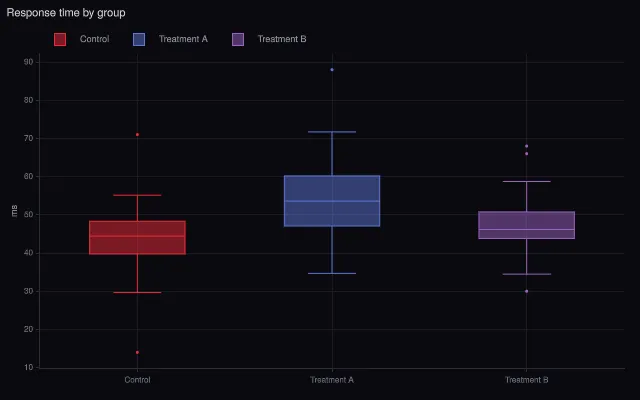640x400 pixels.
Task: Click the 40 y-axis tick label
Action: pos(29,253)
